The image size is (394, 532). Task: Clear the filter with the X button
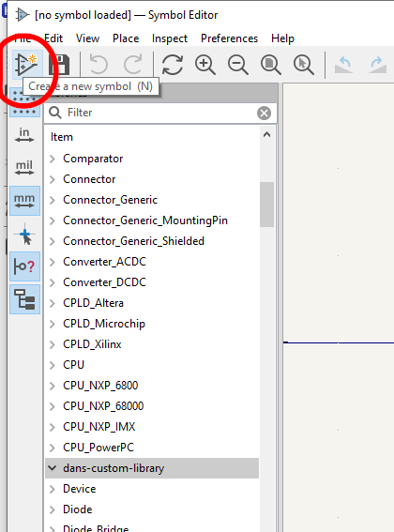click(x=264, y=113)
